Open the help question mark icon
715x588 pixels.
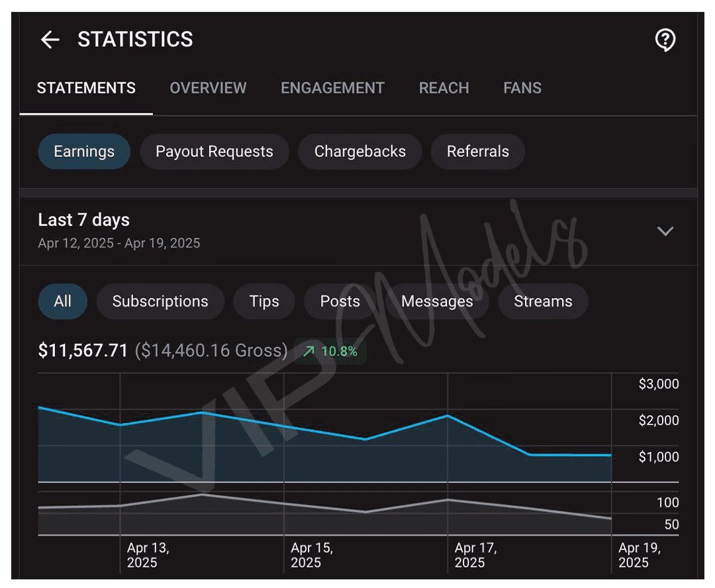(665, 40)
